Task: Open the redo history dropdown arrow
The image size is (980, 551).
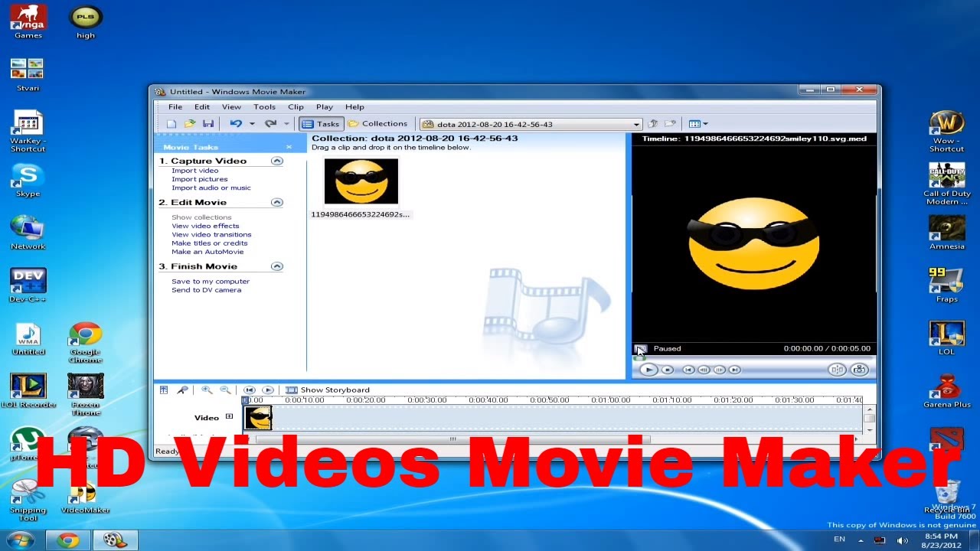Action: 286,124
